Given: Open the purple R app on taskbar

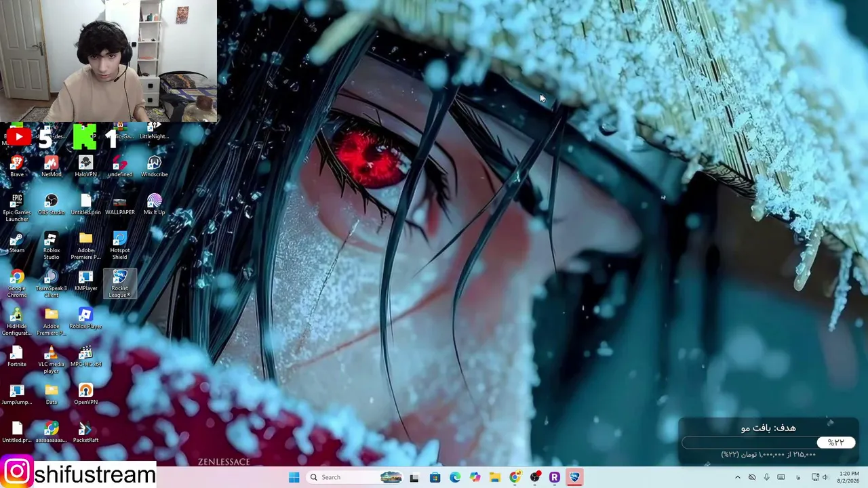Looking at the screenshot, I should (x=555, y=477).
